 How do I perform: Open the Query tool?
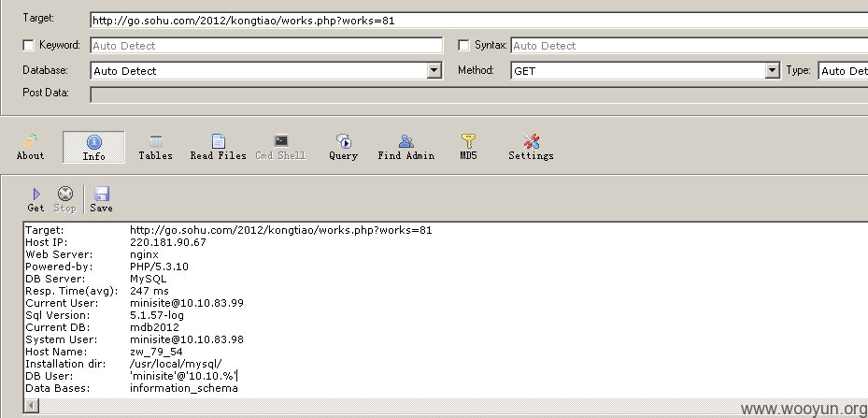tap(343, 148)
